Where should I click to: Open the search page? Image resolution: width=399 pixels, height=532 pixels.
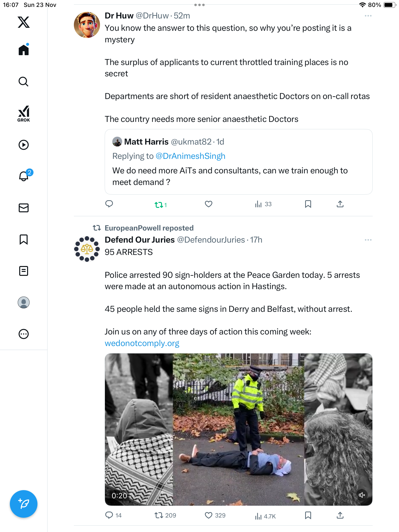24,82
